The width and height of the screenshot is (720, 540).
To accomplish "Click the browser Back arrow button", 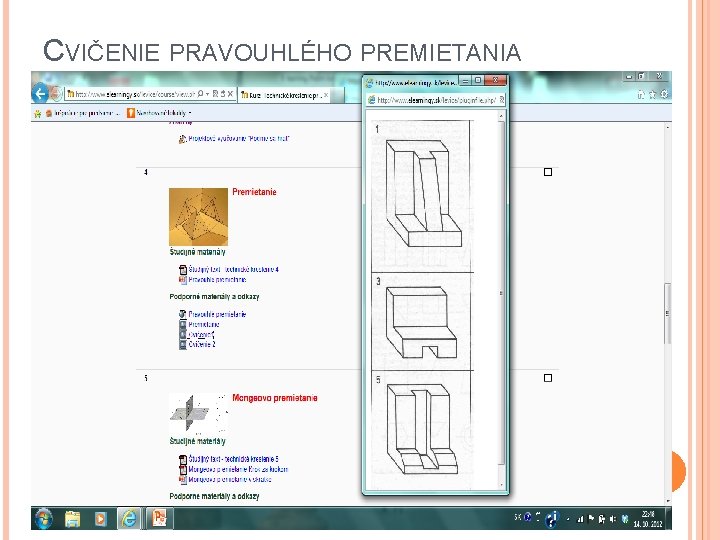I will pyautogui.click(x=40, y=94).
